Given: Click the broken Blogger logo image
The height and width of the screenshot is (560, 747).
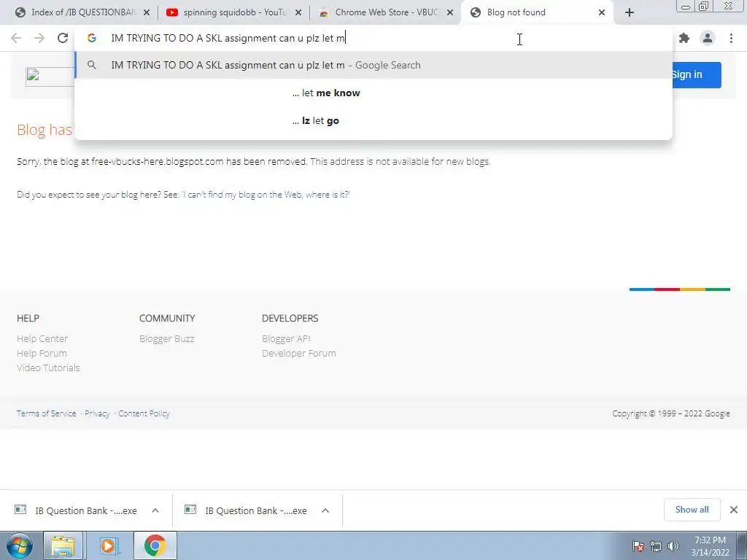Looking at the screenshot, I should point(50,77).
